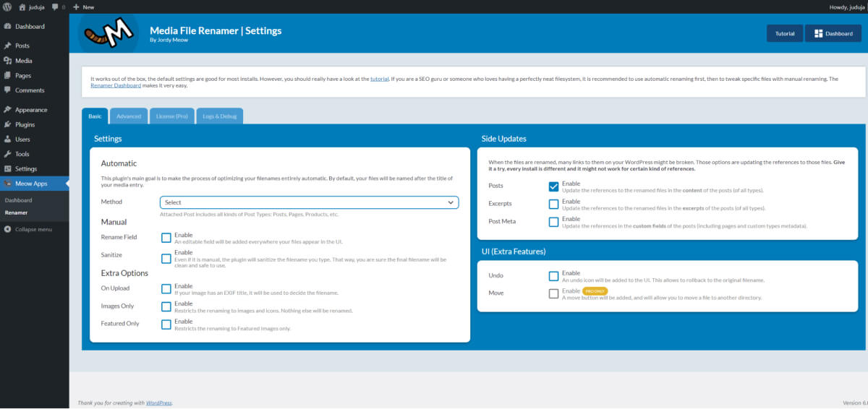Toggle the Move Pro Only checkbox

553,293
